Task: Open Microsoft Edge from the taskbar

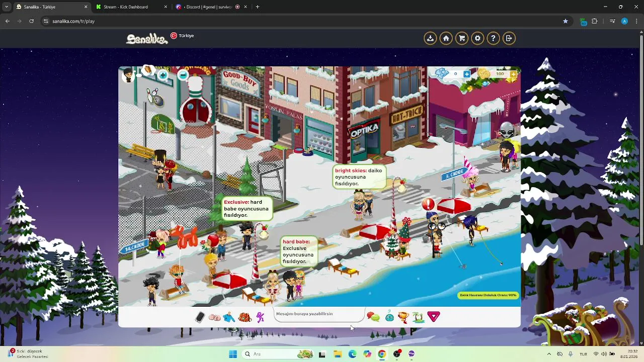Action: click(x=352, y=354)
